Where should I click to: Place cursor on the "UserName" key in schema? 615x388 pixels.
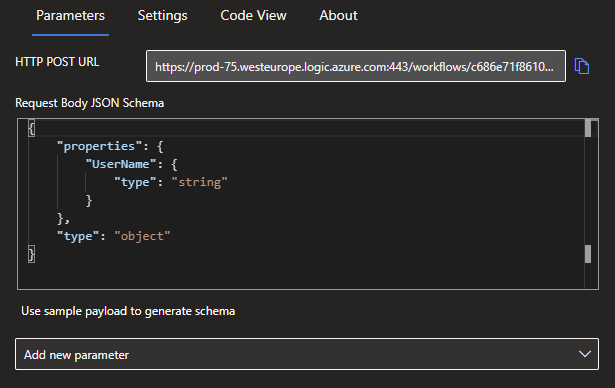121,164
